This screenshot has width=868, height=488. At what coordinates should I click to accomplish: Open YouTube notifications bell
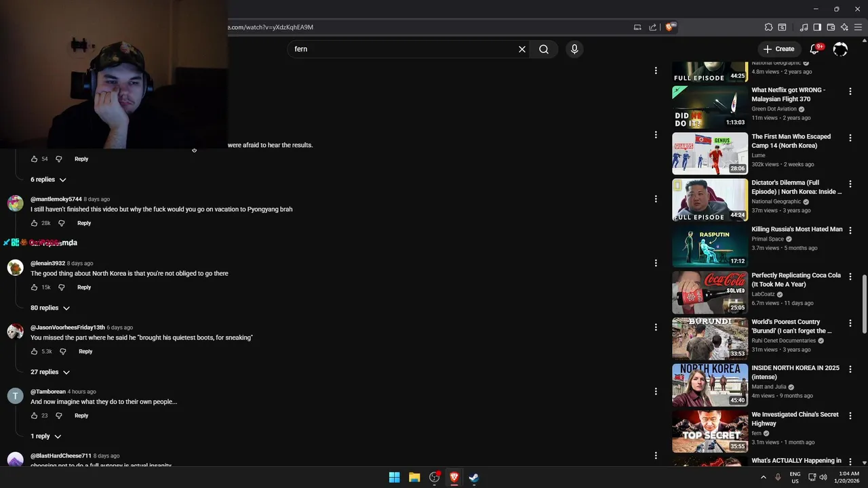(816, 49)
